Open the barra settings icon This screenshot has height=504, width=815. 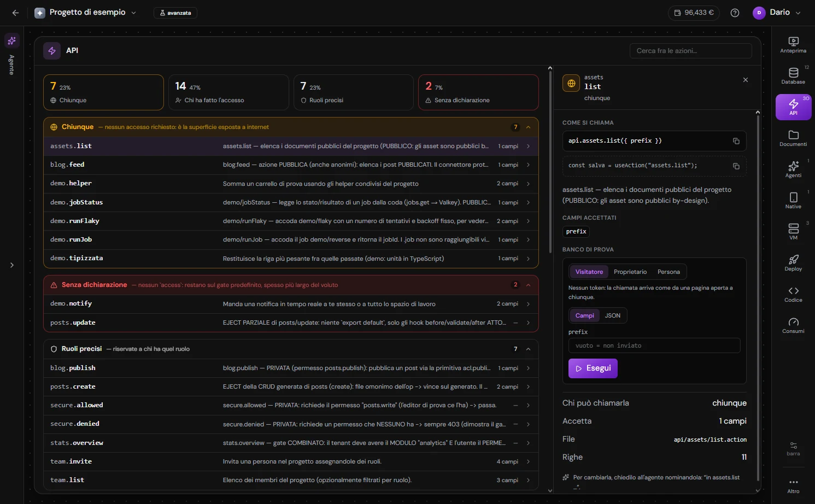click(x=793, y=449)
